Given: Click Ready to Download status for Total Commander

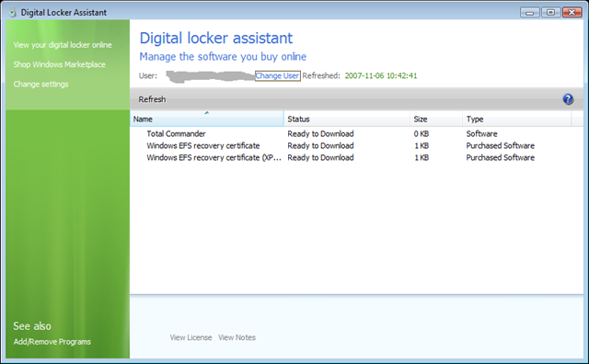Looking at the screenshot, I should point(320,134).
